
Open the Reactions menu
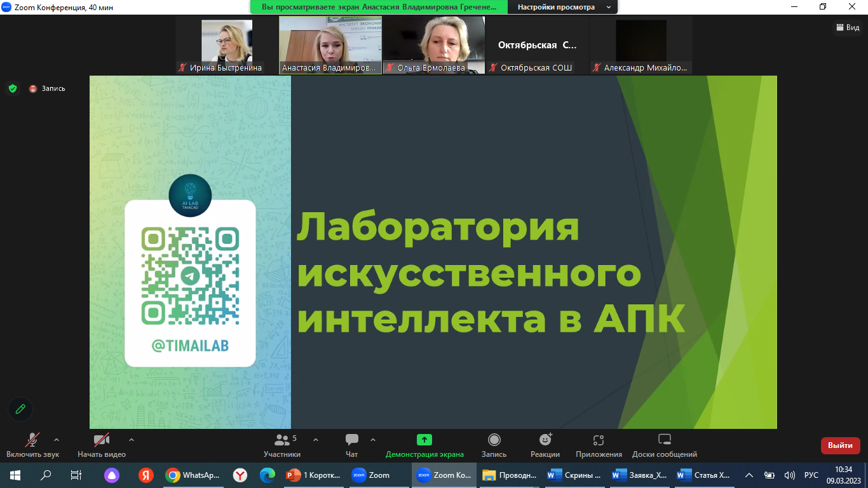pyautogui.click(x=545, y=445)
